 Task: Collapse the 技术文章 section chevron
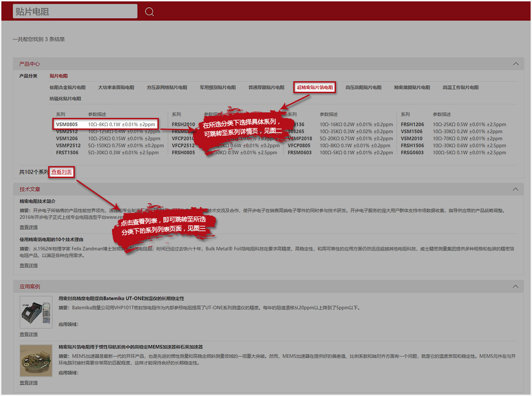[x=516, y=189]
